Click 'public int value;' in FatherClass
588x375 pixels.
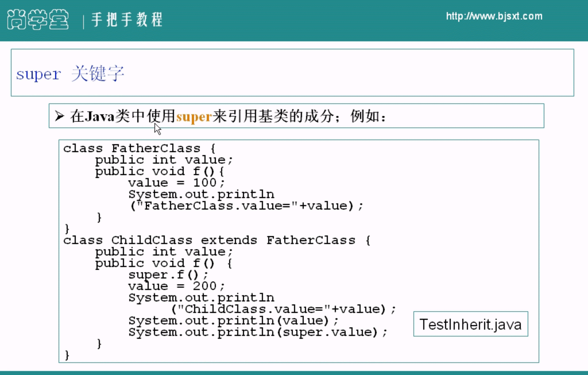click(164, 160)
